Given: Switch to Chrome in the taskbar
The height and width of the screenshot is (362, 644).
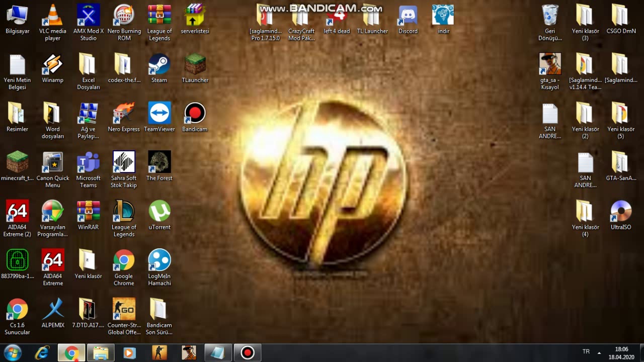Looking at the screenshot, I should (71, 353).
